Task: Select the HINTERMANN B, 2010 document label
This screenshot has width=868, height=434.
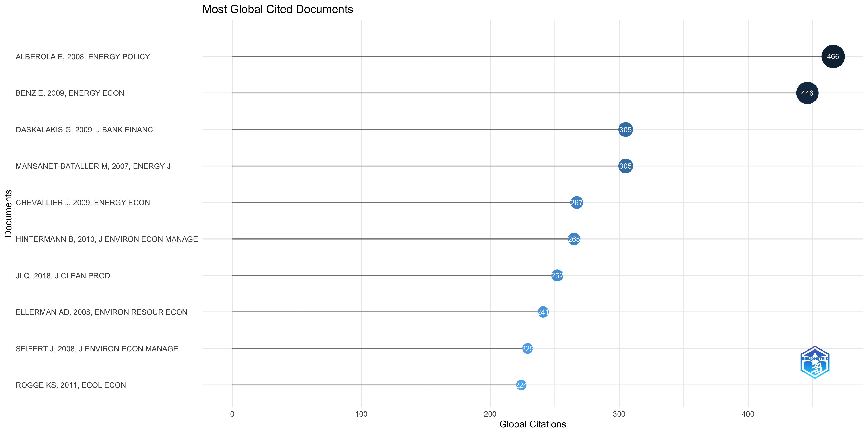Action: click(x=106, y=239)
